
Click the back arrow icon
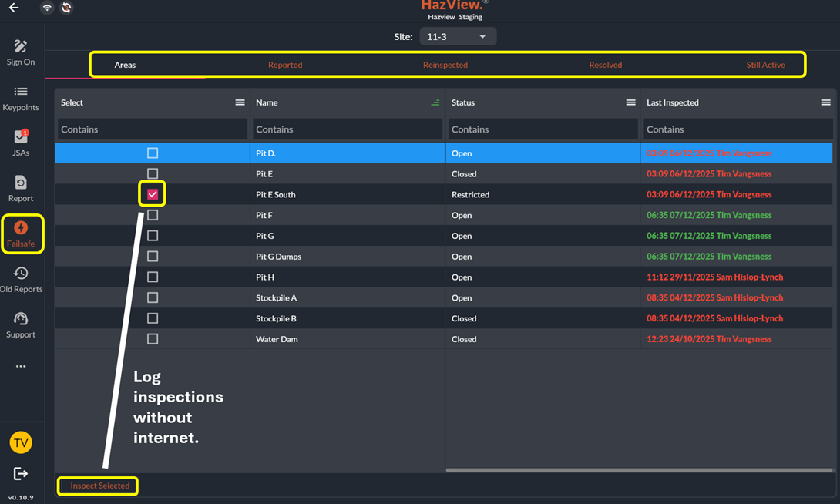click(14, 8)
